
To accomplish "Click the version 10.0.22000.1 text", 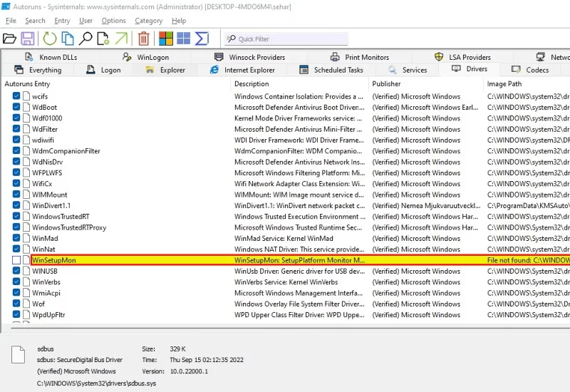I will pyautogui.click(x=189, y=371).
